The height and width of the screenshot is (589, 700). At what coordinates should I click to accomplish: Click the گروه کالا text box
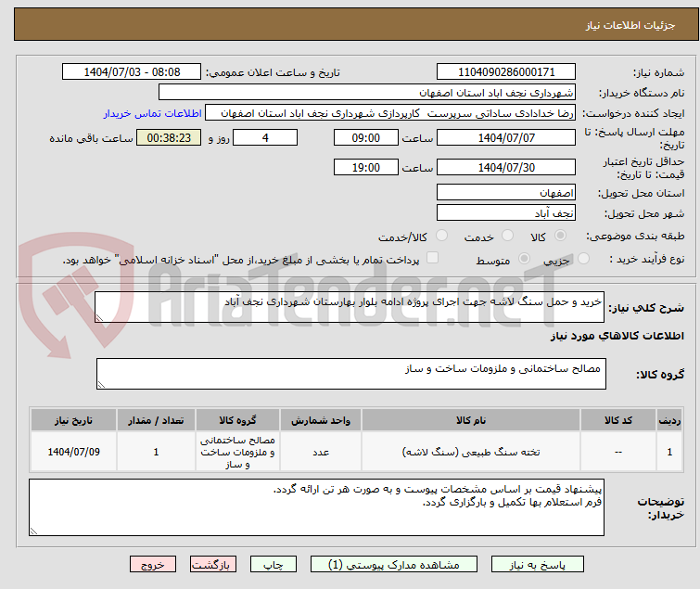pyautogui.click(x=351, y=374)
